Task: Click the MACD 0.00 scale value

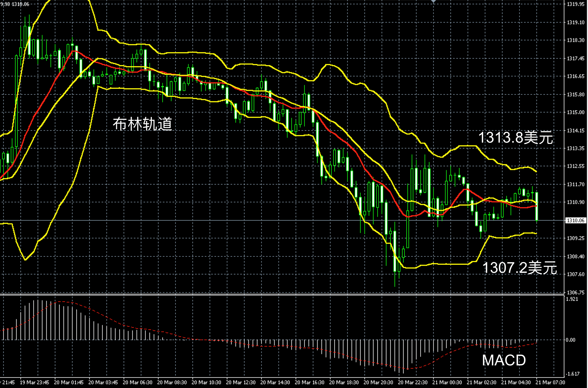Action: pos(571,340)
